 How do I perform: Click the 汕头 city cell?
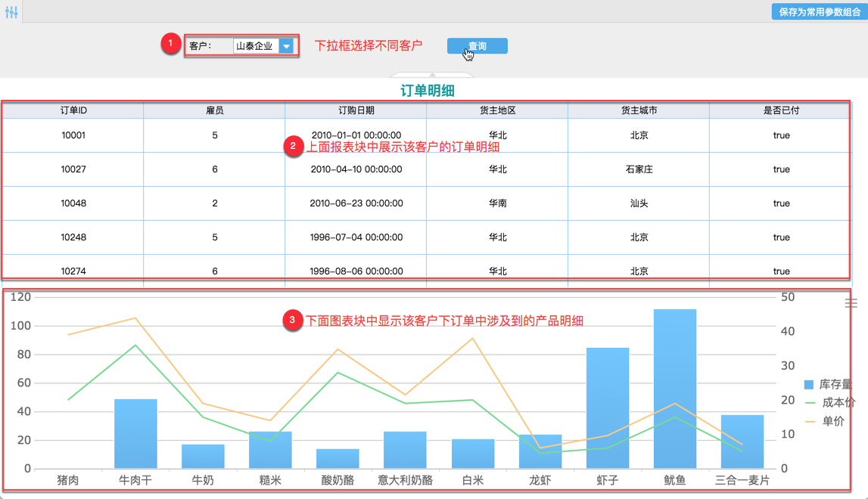click(x=639, y=203)
